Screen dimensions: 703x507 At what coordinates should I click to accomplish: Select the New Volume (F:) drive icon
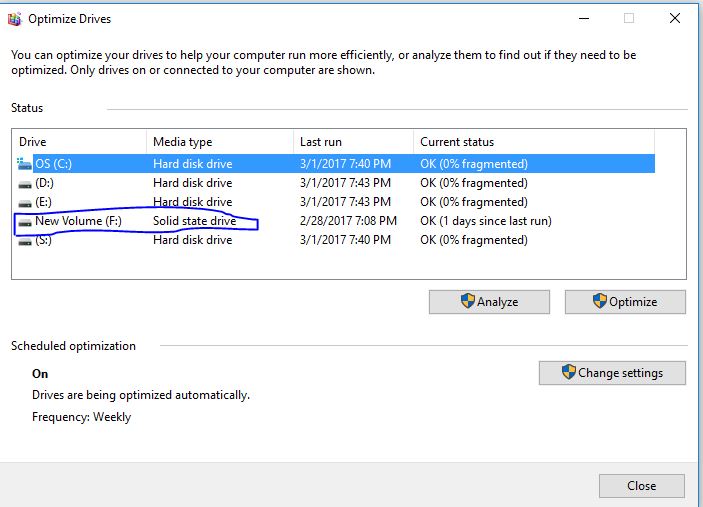[x=25, y=222]
